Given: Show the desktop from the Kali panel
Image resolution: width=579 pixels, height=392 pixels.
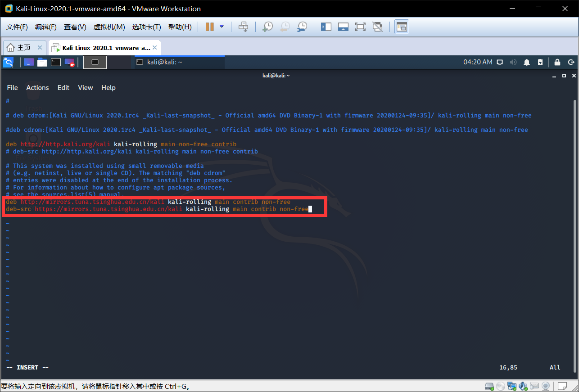Looking at the screenshot, I should pos(29,62).
